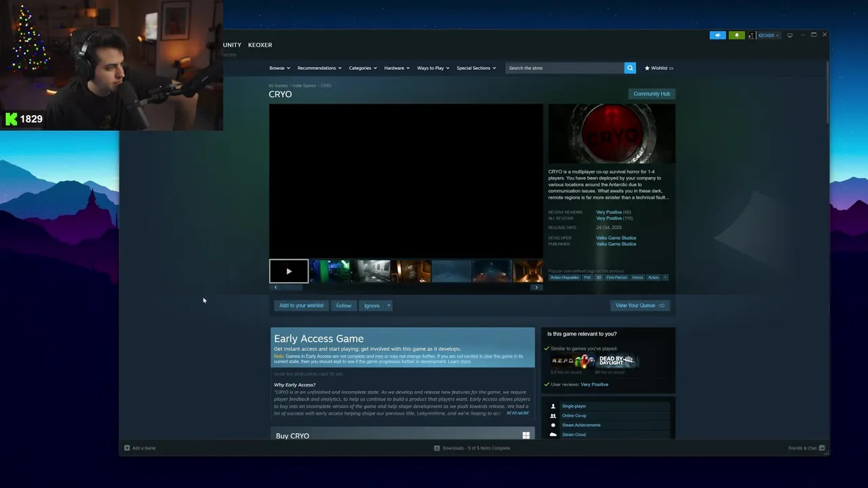Click the announcements megaphone icon
The image size is (868, 488).
click(x=717, y=35)
